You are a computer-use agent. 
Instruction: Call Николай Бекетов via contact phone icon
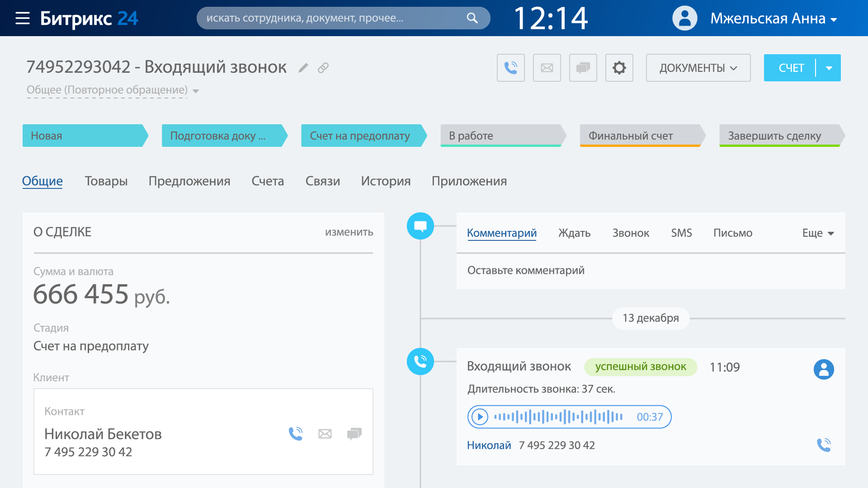[296, 434]
